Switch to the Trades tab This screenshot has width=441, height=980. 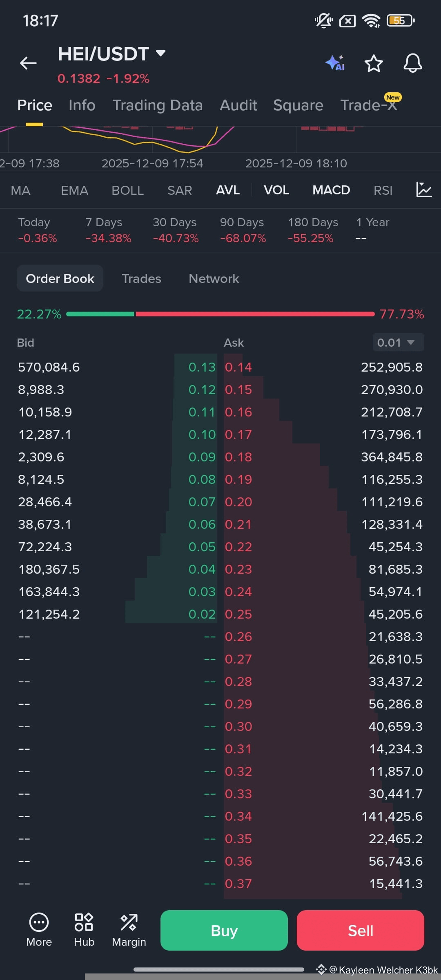[141, 278]
